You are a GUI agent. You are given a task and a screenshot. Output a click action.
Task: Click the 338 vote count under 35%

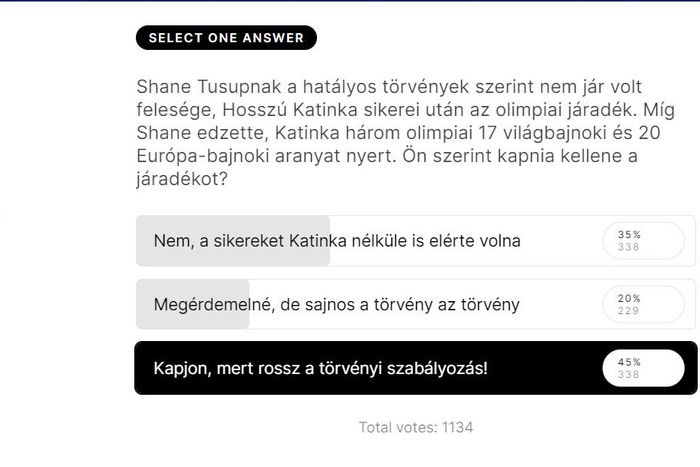coord(629,247)
